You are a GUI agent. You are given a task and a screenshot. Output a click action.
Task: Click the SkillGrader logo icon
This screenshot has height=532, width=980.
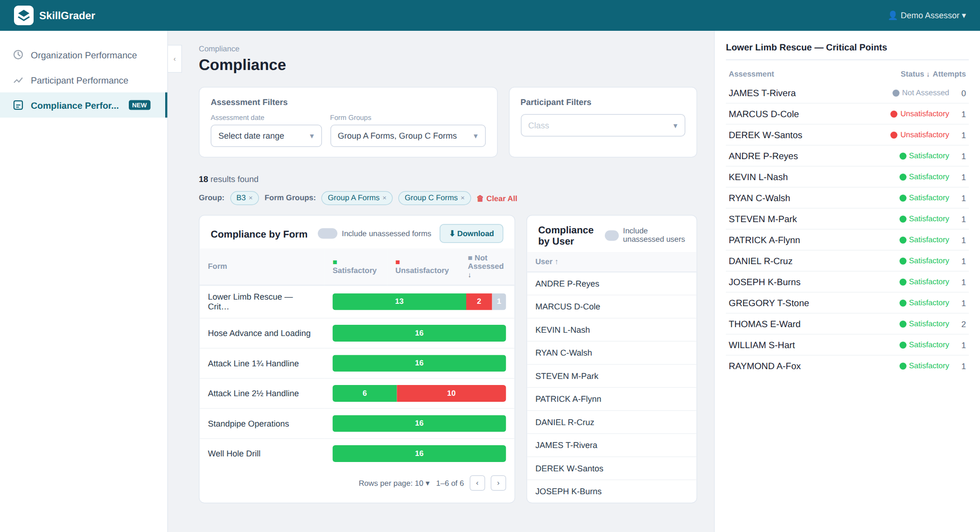click(23, 15)
